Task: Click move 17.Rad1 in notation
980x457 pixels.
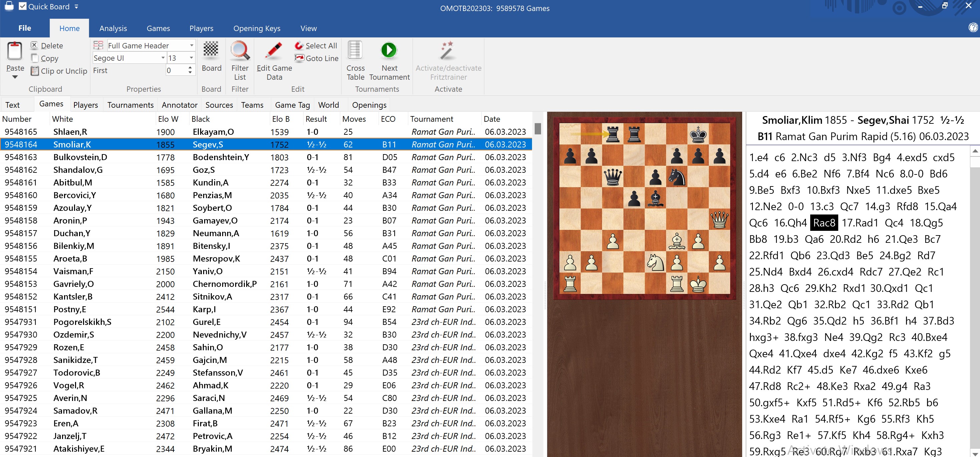Action: tap(860, 223)
